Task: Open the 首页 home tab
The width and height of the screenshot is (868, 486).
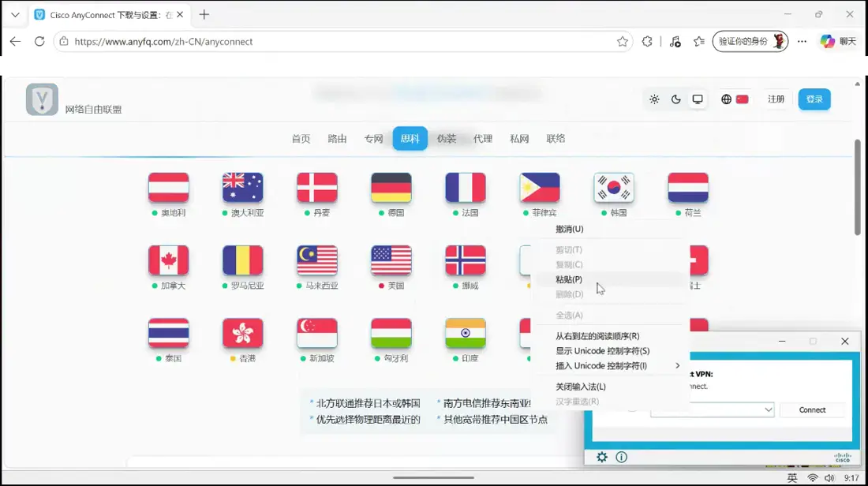Action: point(301,139)
